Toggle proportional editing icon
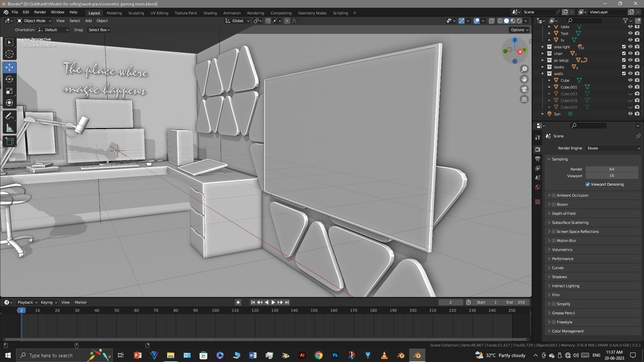The height and width of the screenshot is (362, 644). pyautogui.click(x=287, y=21)
